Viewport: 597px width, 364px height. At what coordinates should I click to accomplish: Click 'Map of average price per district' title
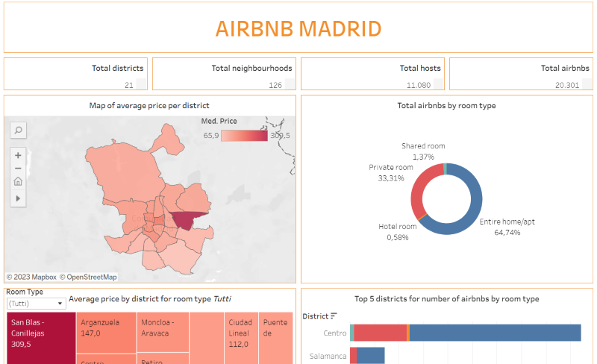click(x=149, y=105)
